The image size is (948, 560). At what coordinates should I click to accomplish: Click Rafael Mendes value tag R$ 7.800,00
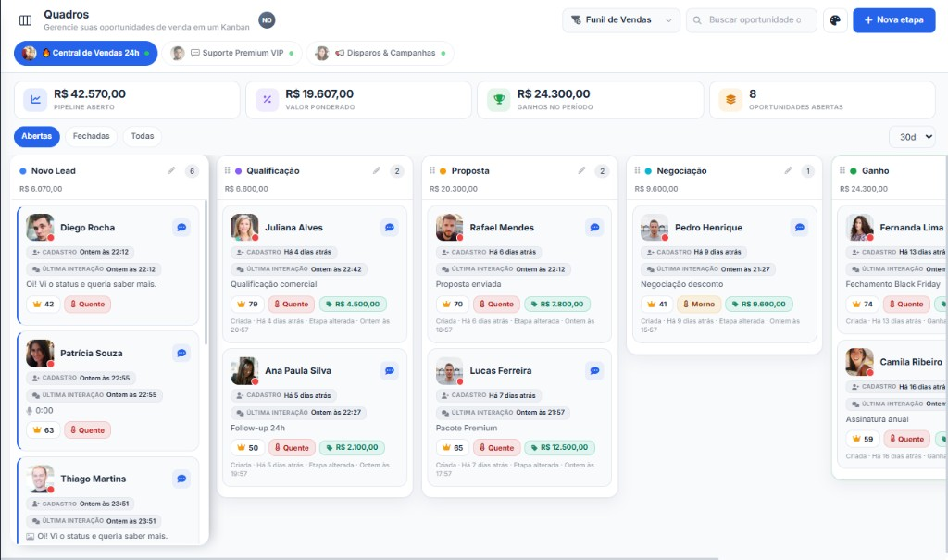[557, 305]
